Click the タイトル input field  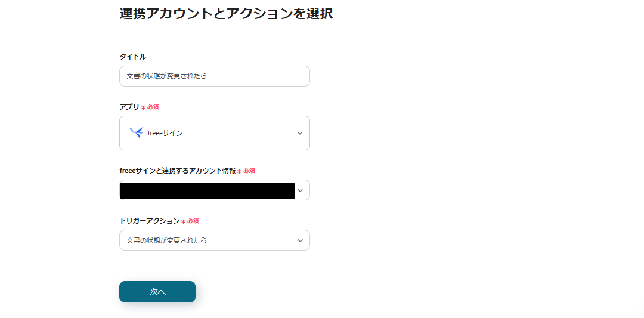tap(215, 76)
